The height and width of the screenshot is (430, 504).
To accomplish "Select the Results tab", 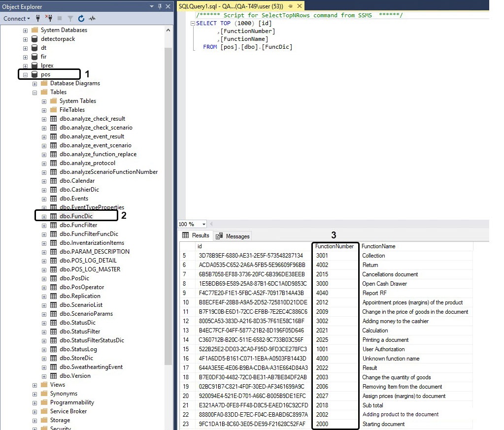I will click(x=196, y=236).
